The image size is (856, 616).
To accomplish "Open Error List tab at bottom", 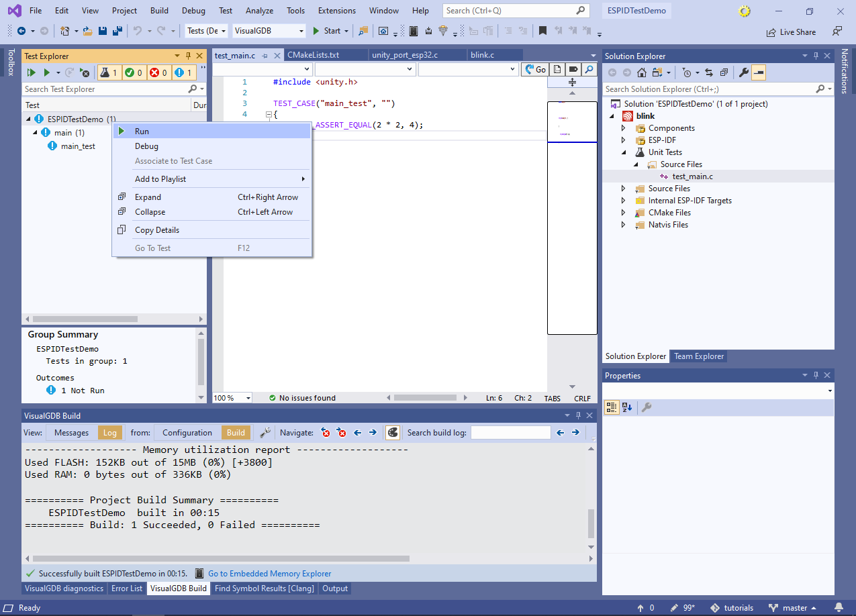I will click(x=127, y=588).
